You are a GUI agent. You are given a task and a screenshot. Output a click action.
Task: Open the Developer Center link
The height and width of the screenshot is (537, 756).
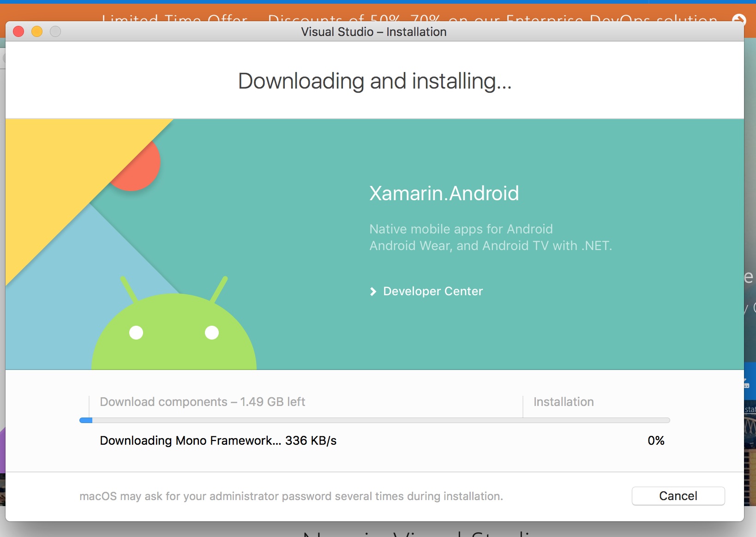433,291
